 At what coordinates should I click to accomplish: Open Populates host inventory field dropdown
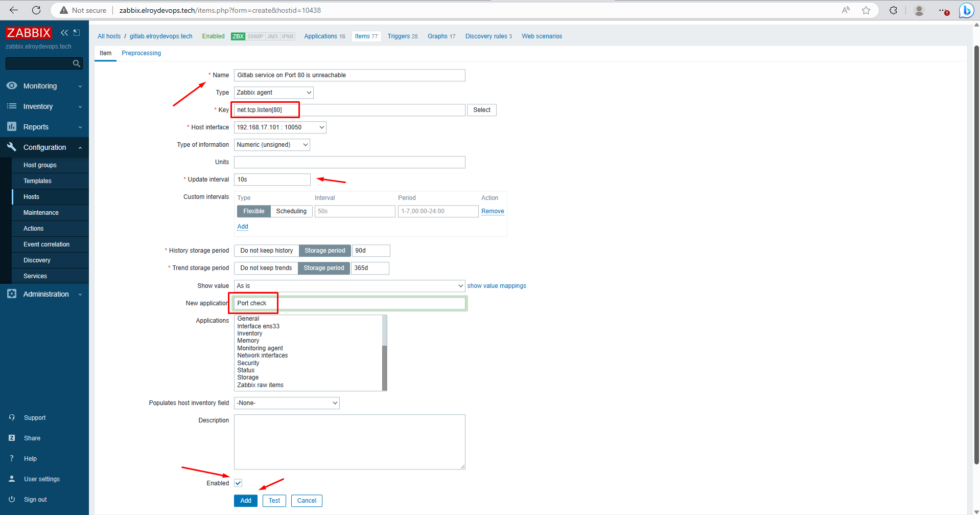click(x=287, y=403)
